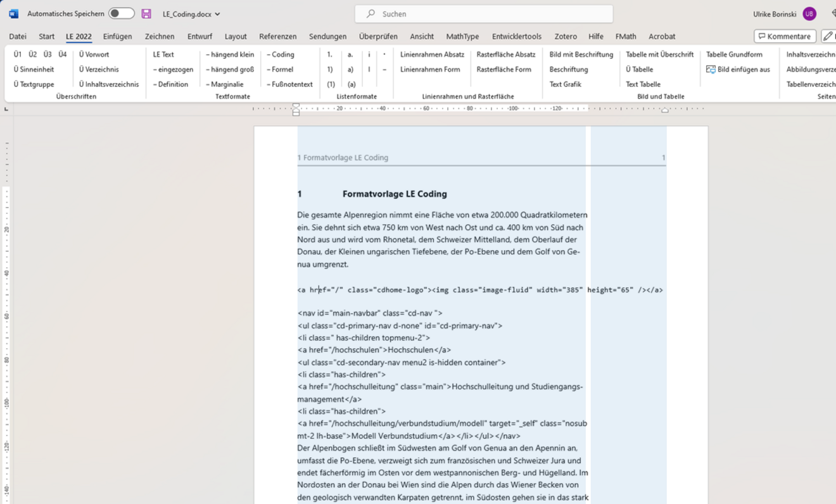Open the MathType tab
The width and height of the screenshot is (836, 504).
click(x=462, y=37)
